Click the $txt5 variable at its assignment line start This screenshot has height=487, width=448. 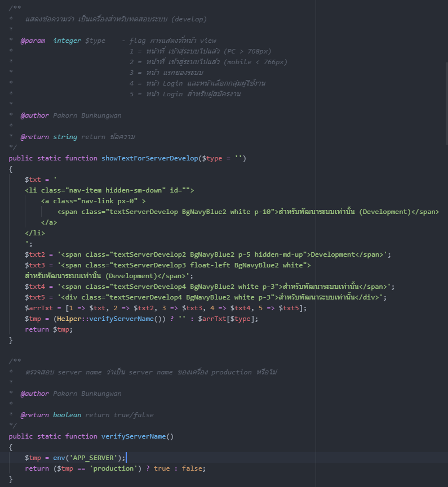pyautogui.click(x=34, y=297)
